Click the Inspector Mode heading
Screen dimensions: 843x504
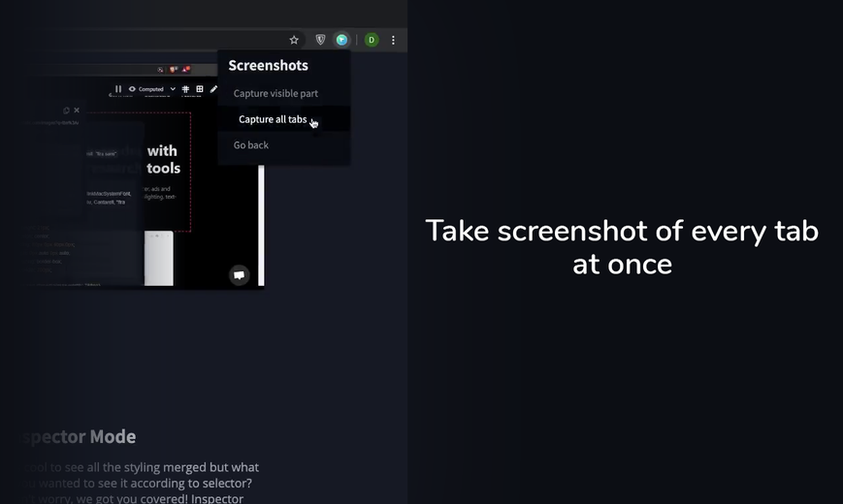coord(79,436)
